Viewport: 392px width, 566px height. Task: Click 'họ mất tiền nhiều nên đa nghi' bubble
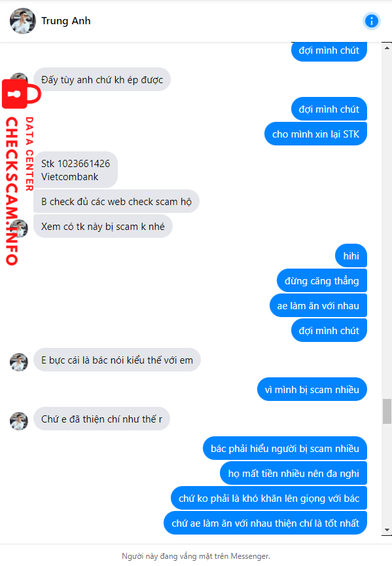click(x=294, y=473)
